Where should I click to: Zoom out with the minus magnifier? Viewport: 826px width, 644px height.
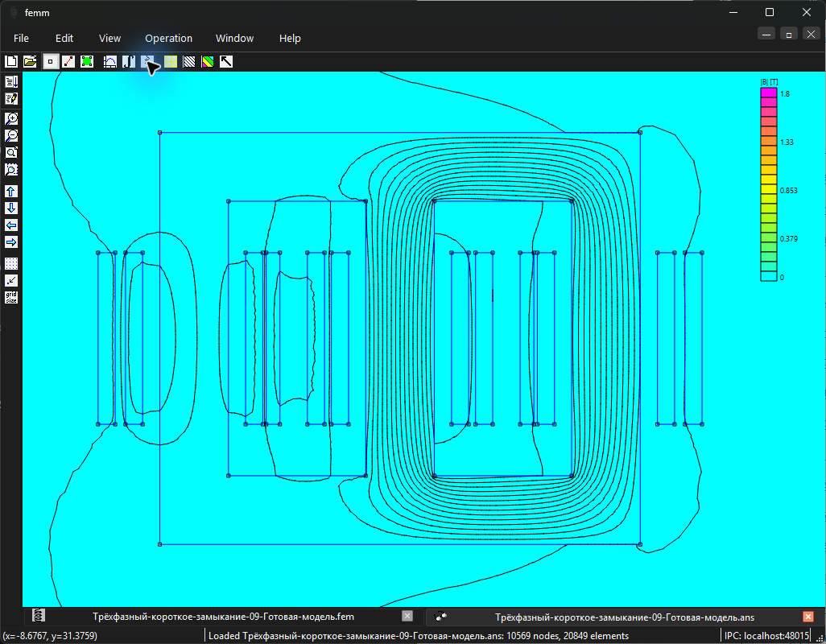pyautogui.click(x=11, y=135)
